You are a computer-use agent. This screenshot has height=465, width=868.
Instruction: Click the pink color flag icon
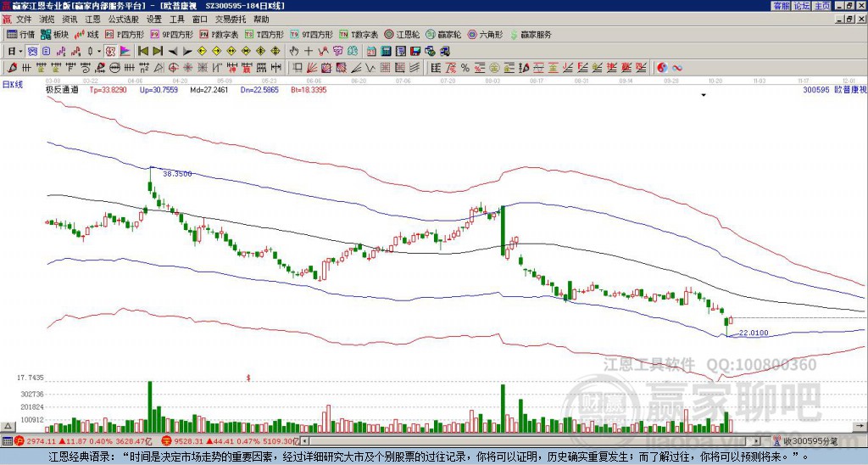click(x=125, y=52)
